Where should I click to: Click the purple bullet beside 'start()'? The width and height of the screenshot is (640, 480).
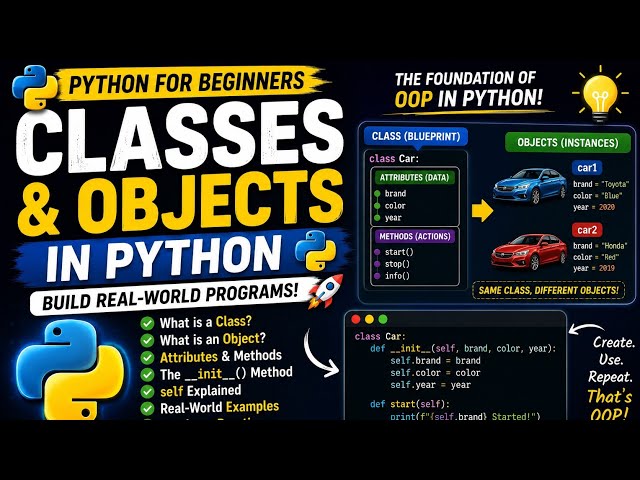[378, 252]
